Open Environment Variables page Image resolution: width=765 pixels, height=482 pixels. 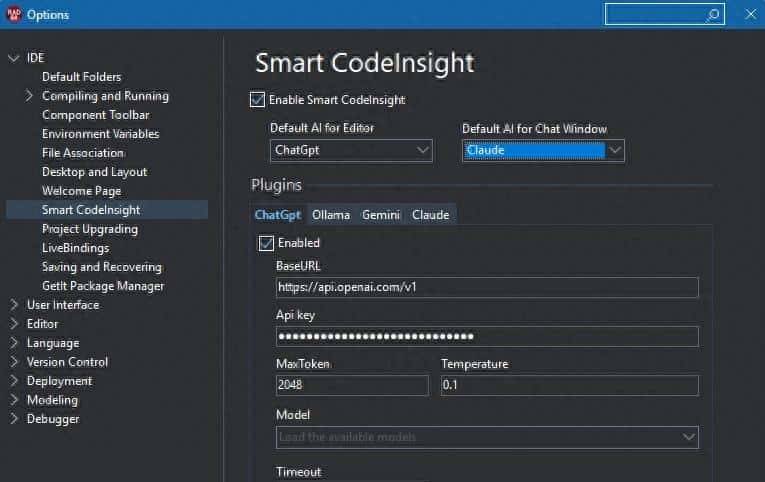101,134
